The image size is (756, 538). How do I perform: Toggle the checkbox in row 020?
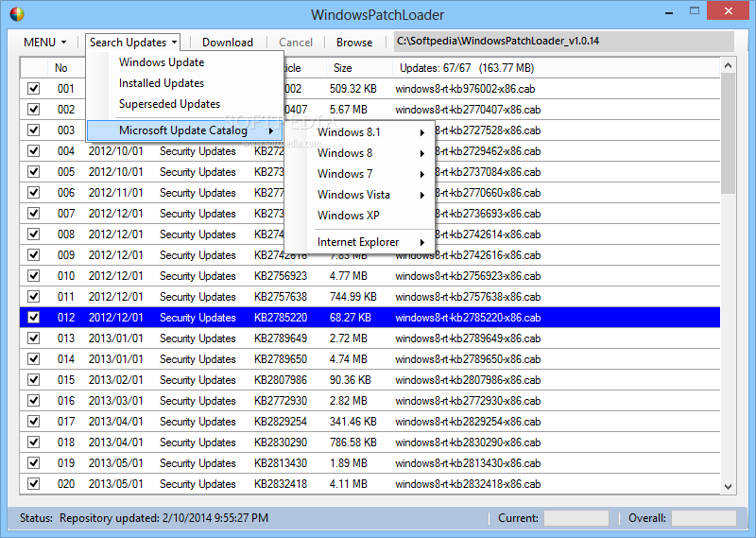(33, 483)
